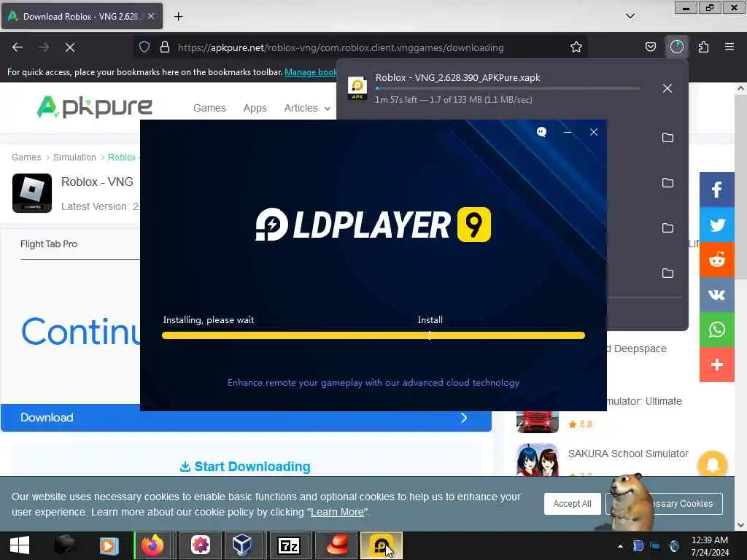Viewport: 747px width, 560px height.
Task: Open the Games menu on APKPure
Action: click(209, 108)
